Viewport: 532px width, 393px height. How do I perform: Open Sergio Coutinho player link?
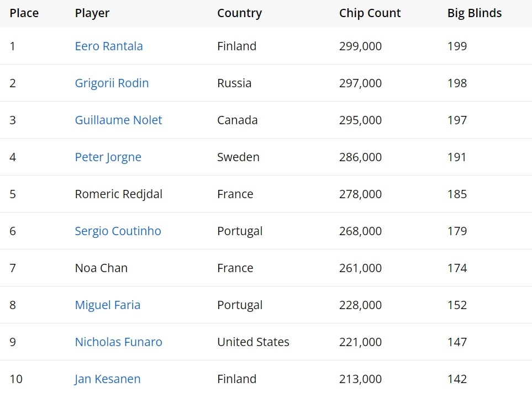[118, 231]
